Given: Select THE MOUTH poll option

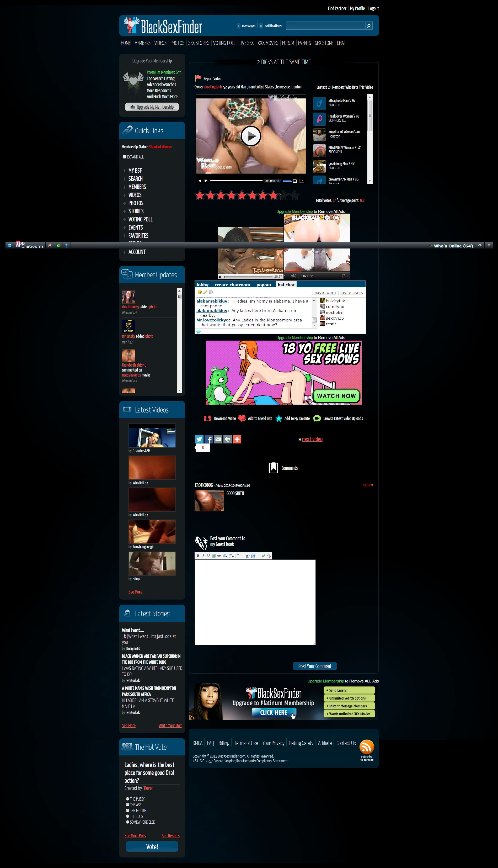Looking at the screenshot, I should 127,810.
